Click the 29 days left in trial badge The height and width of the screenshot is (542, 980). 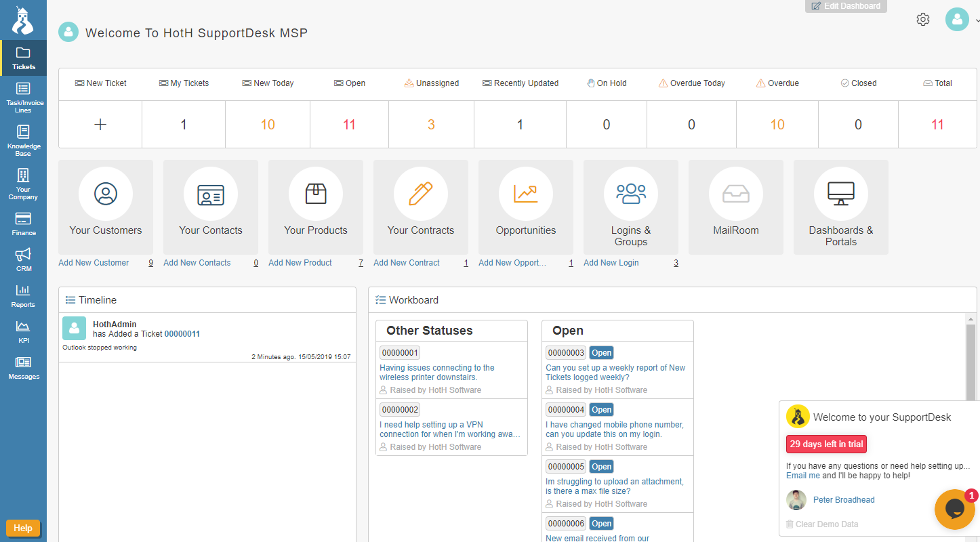(x=826, y=444)
